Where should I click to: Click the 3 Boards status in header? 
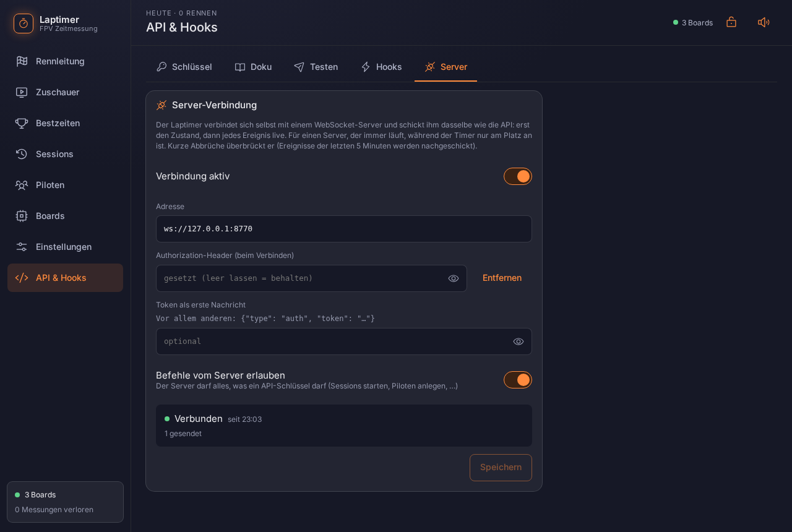point(693,23)
